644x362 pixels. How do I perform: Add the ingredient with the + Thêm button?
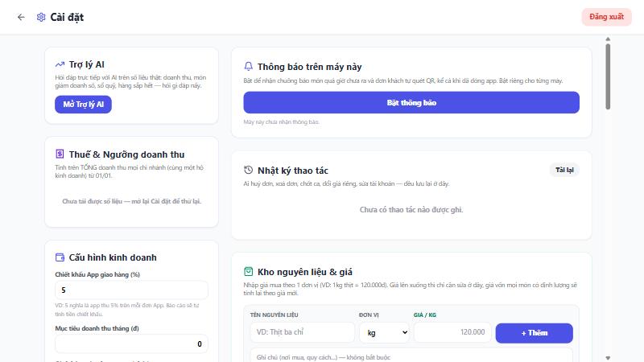534,333
